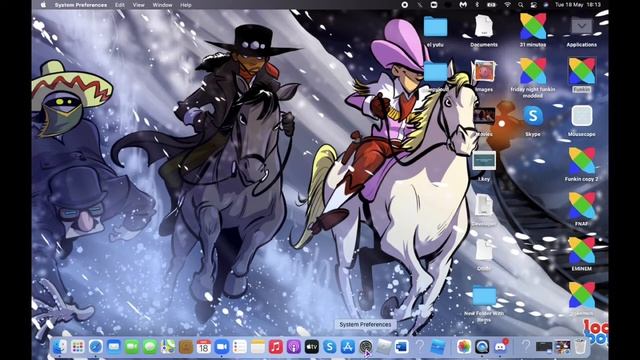Open FaceTime from the Dock

tap(131, 347)
